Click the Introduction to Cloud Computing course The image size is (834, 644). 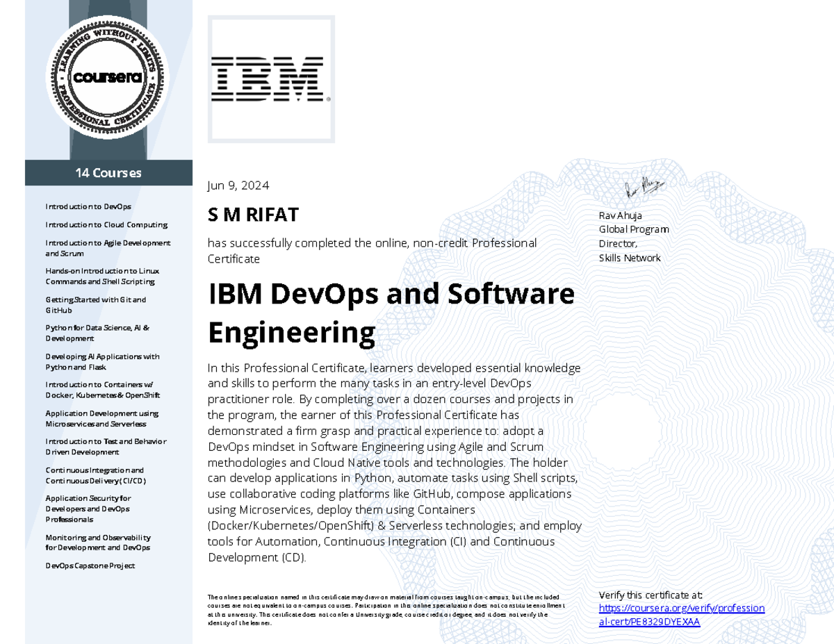pos(106,225)
